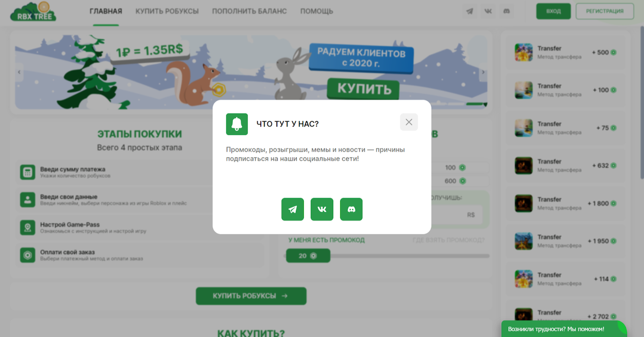Click the RBX TREE logo
This screenshot has height=337, width=644.
tap(33, 11)
